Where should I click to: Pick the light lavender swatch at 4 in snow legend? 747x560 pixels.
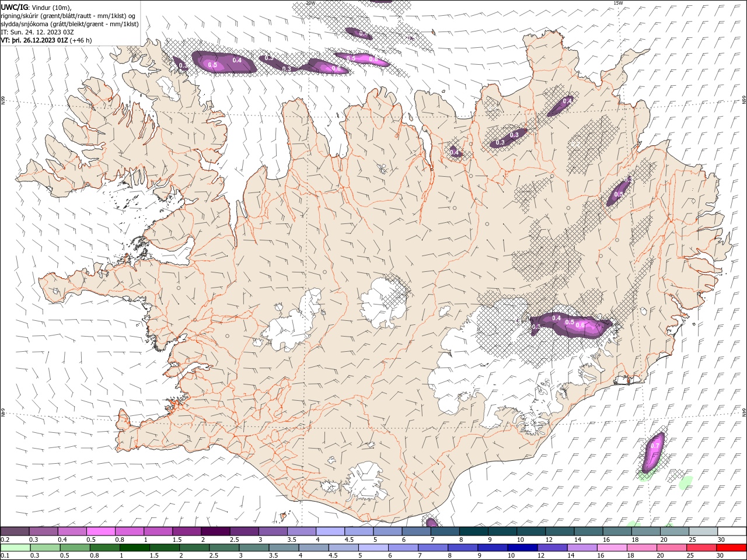tap(330, 531)
